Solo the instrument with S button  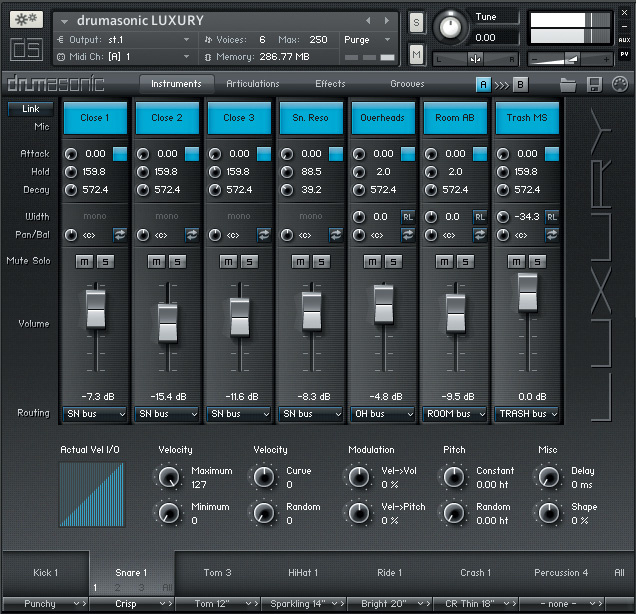click(x=416, y=22)
